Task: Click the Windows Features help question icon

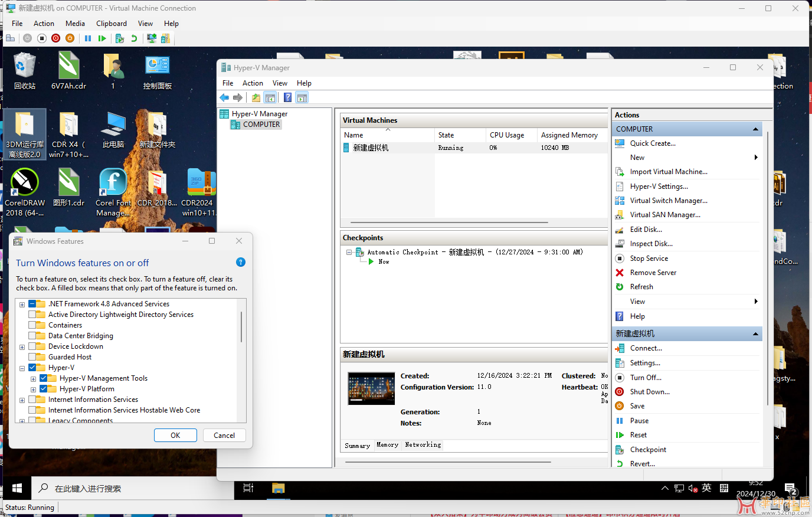Action: click(241, 262)
